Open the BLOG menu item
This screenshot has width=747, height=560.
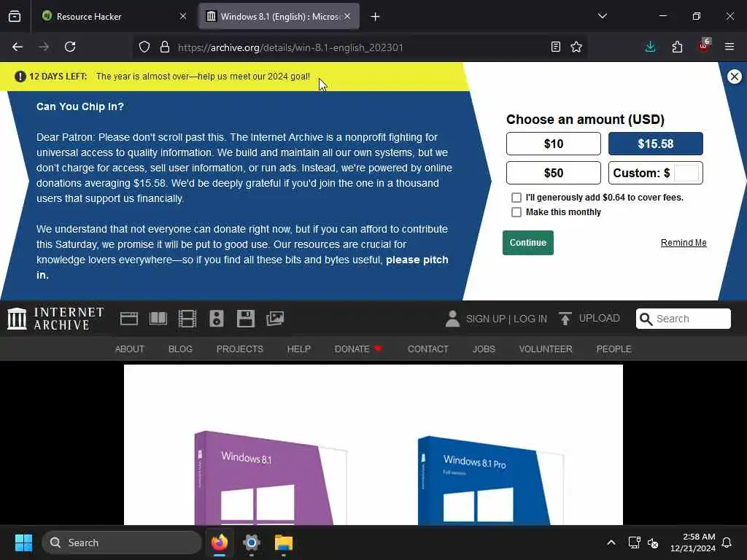(181, 349)
